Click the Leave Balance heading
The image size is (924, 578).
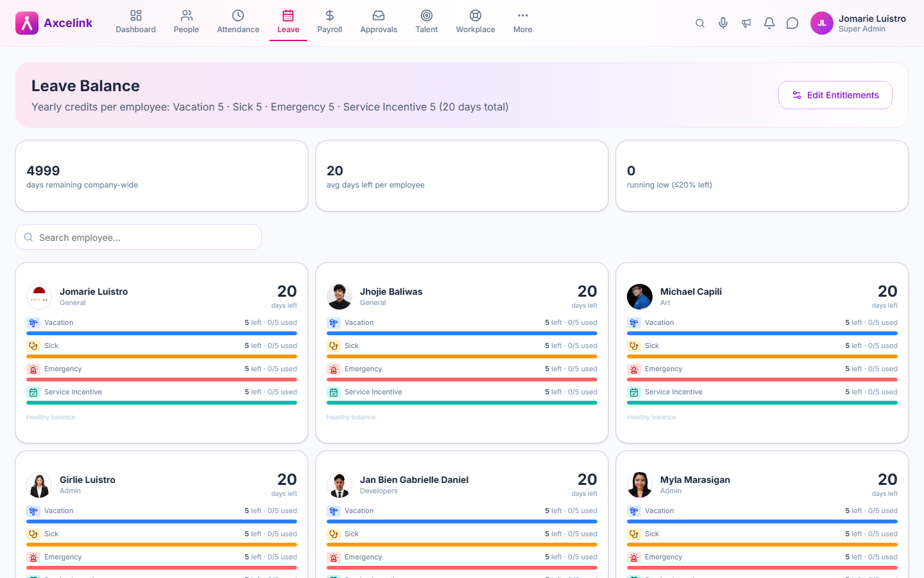pyautogui.click(x=85, y=86)
